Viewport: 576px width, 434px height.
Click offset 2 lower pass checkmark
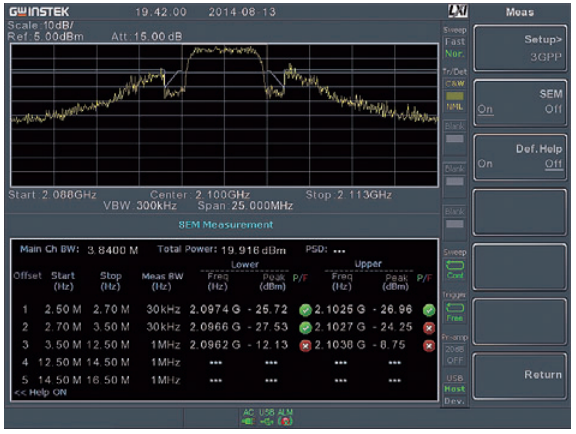click(x=305, y=328)
